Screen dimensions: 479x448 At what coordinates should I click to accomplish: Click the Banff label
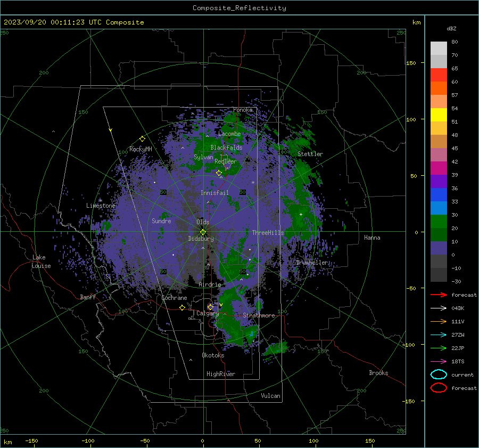click(88, 297)
